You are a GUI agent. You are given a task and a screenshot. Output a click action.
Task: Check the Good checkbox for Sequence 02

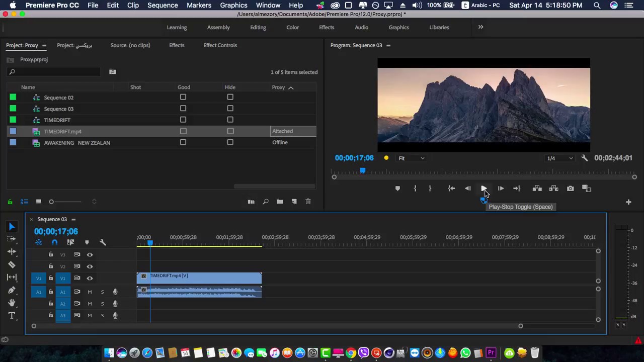click(183, 97)
